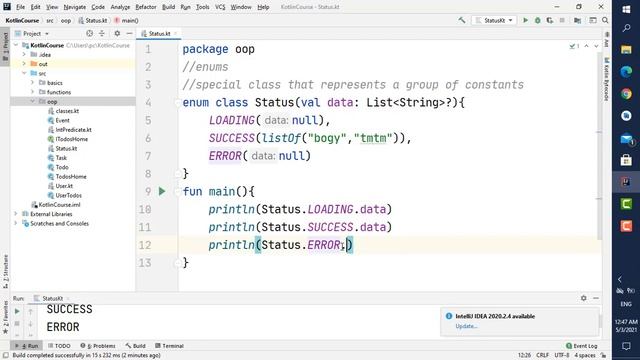Close the Status.kt editor tab
The width and height of the screenshot is (640, 360).
coord(176,33)
